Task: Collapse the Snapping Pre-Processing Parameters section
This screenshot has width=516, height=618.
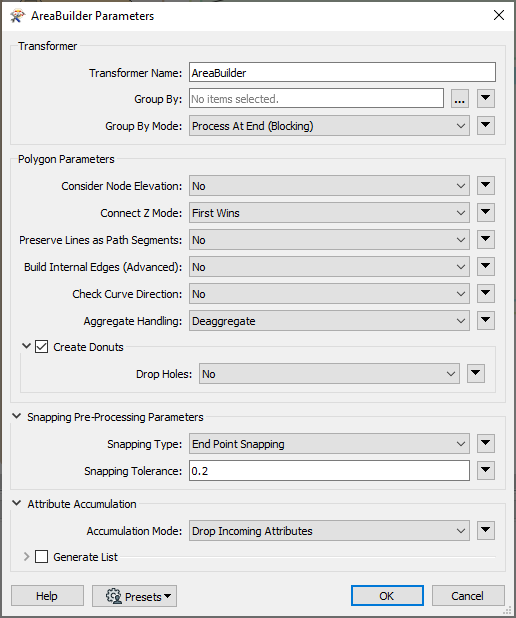Action: 17,416
